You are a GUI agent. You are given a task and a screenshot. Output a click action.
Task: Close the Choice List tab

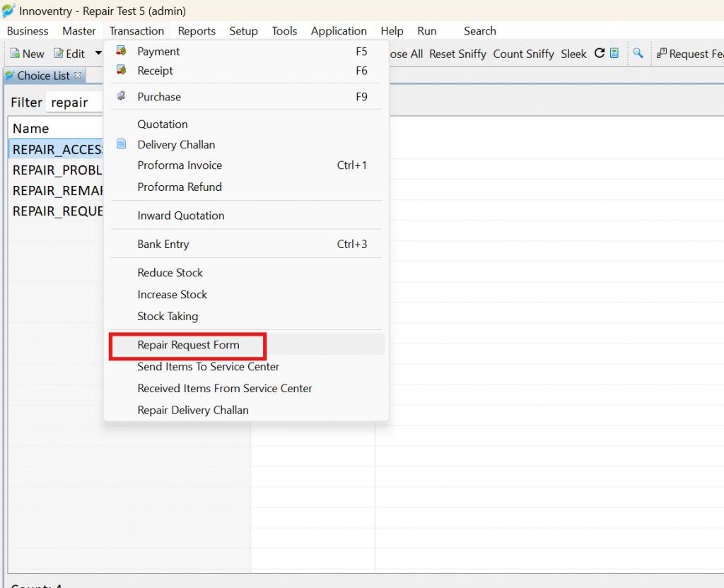[78, 75]
